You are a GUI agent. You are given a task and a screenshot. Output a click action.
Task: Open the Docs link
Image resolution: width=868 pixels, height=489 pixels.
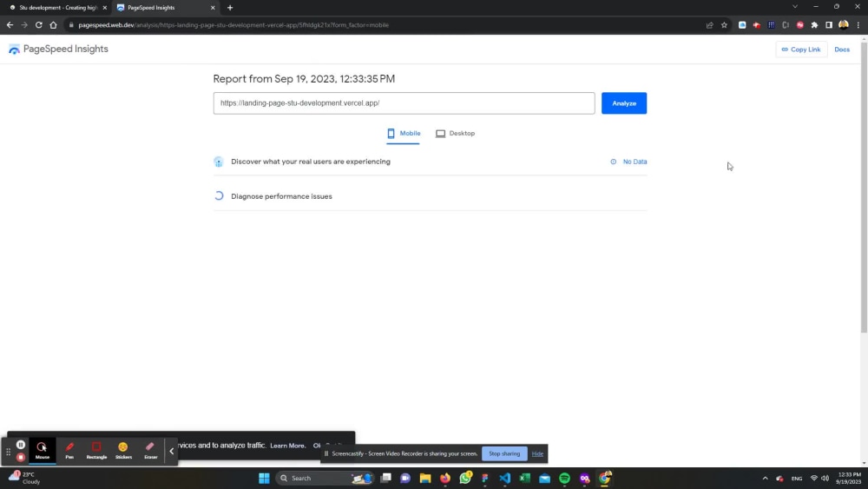[841, 50]
